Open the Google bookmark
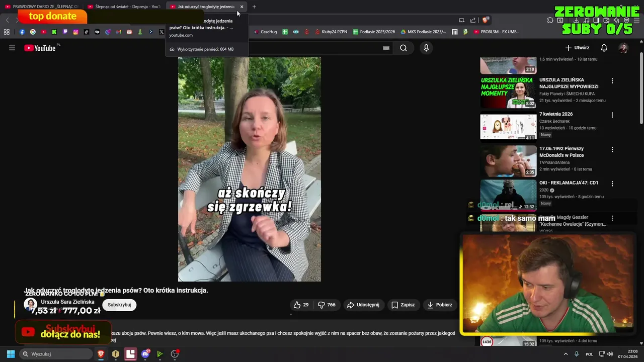 click(33, 32)
